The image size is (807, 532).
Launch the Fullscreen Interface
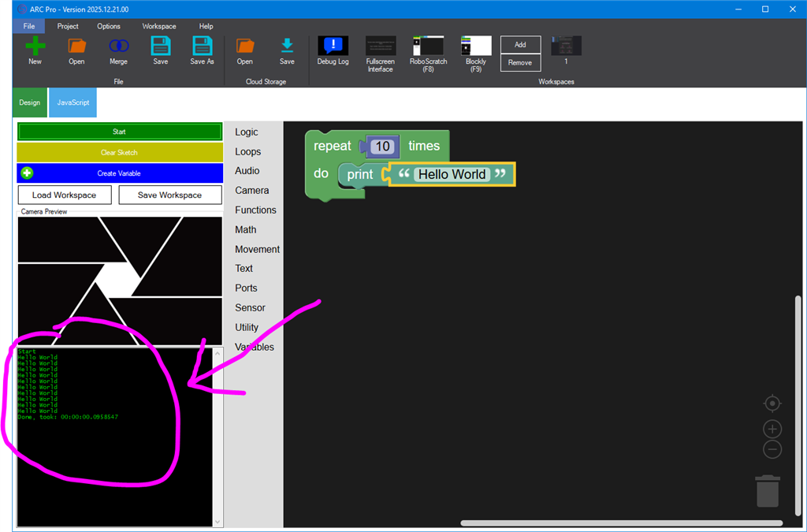(381, 47)
